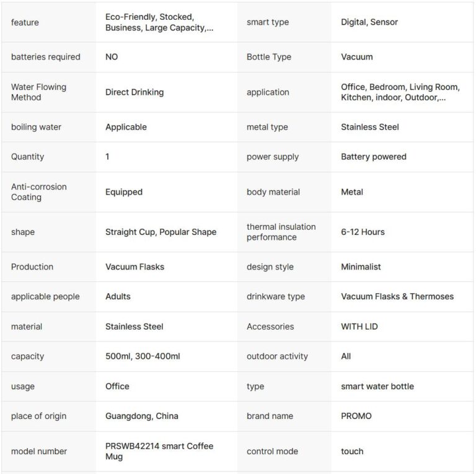Select the 'PROMO' brand name value
Viewport: 476px width, 474px height.
pos(356,416)
